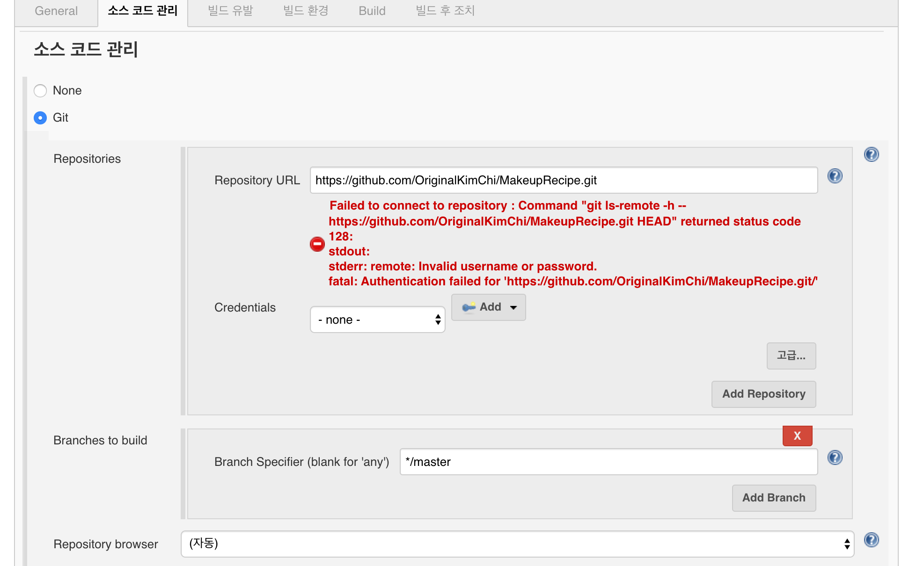This screenshot has height=566, width=924.
Task: Open help icon next to Branch Specifier
Action: pyautogui.click(x=835, y=457)
